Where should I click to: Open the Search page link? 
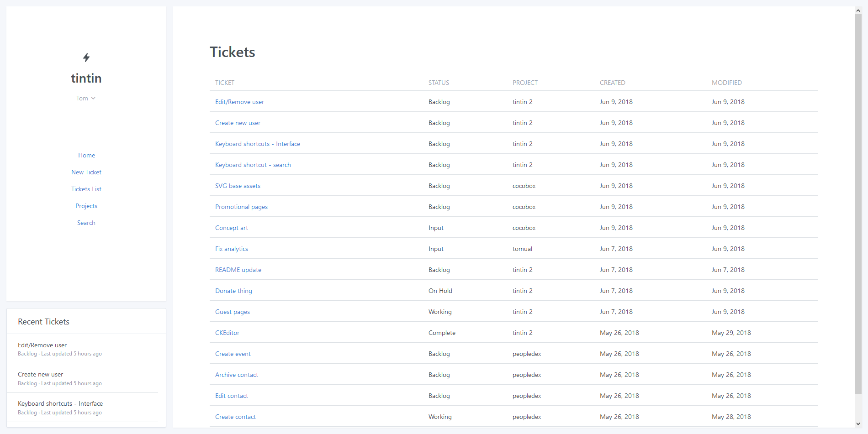coord(86,223)
